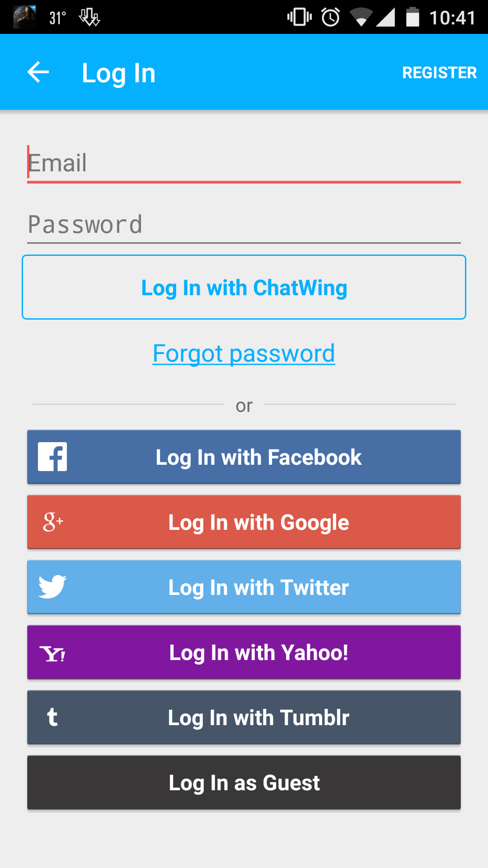Click the Twitter bird icon

tap(52, 587)
